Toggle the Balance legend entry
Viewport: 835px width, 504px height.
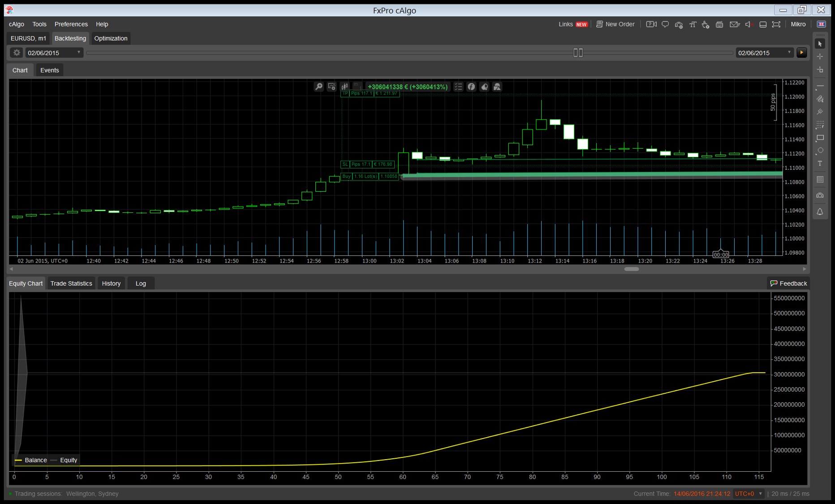click(x=31, y=460)
